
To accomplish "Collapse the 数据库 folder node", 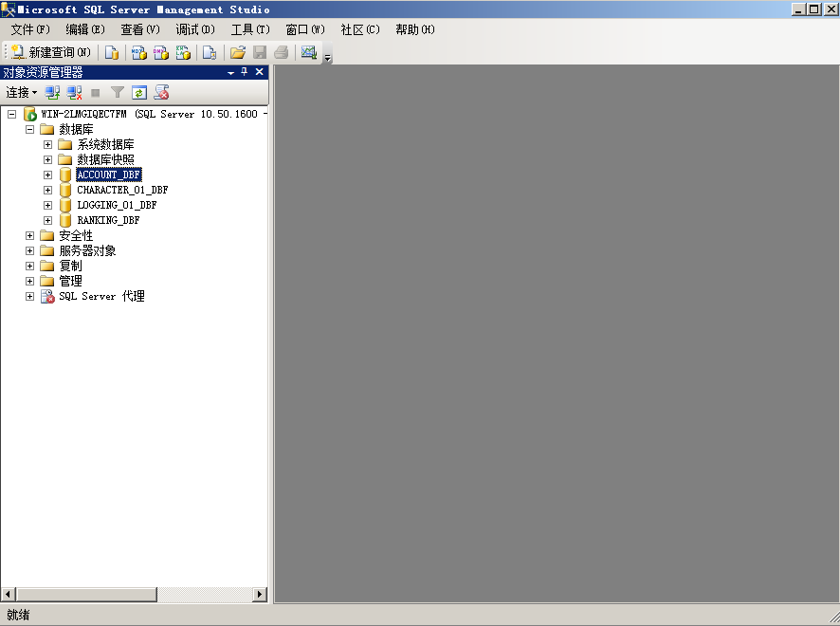I will pyautogui.click(x=30, y=129).
